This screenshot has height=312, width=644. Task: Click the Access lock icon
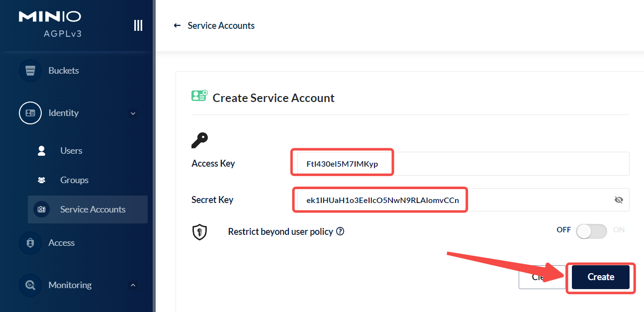pyautogui.click(x=30, y=243)
